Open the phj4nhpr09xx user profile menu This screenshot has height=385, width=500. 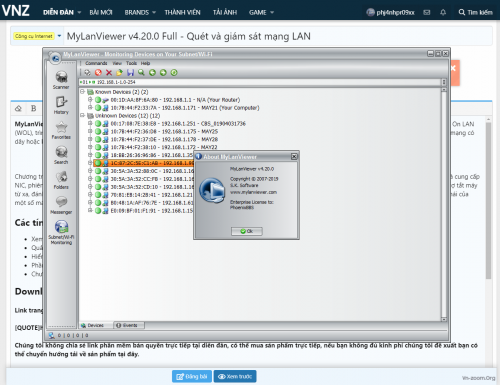[x=391, y=12]
